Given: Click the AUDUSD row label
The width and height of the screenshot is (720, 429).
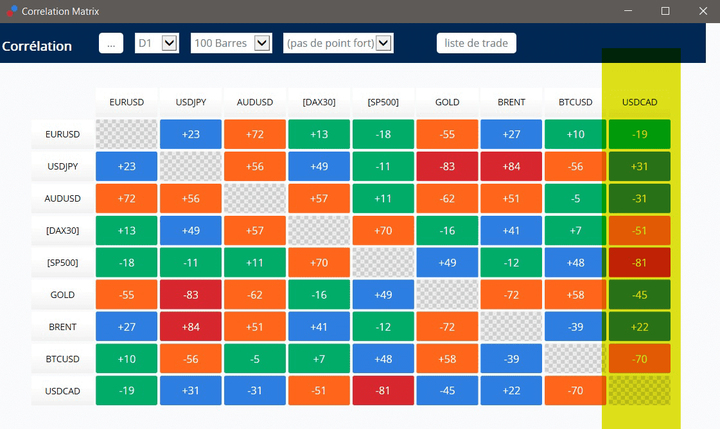Looking at the screenshot, I should pyautogui.click(x=62, y=198).
